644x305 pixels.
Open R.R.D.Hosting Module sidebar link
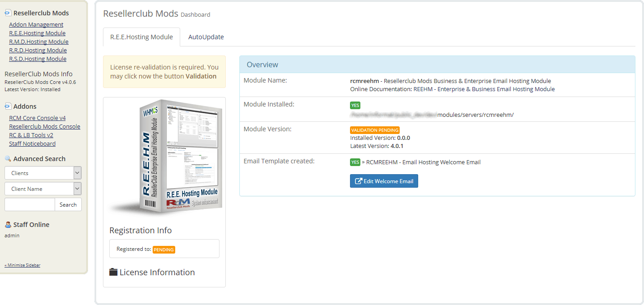click(x=38, y=50)
